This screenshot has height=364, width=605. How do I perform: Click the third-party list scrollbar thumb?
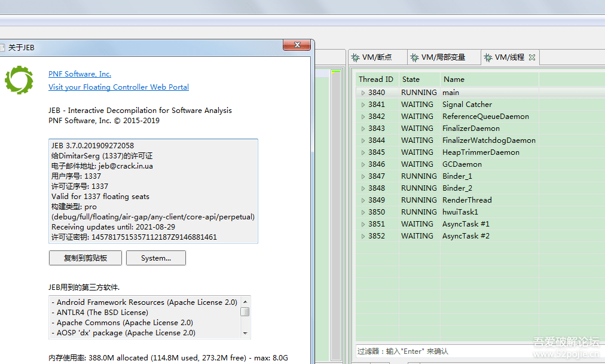tap(245, 311)
